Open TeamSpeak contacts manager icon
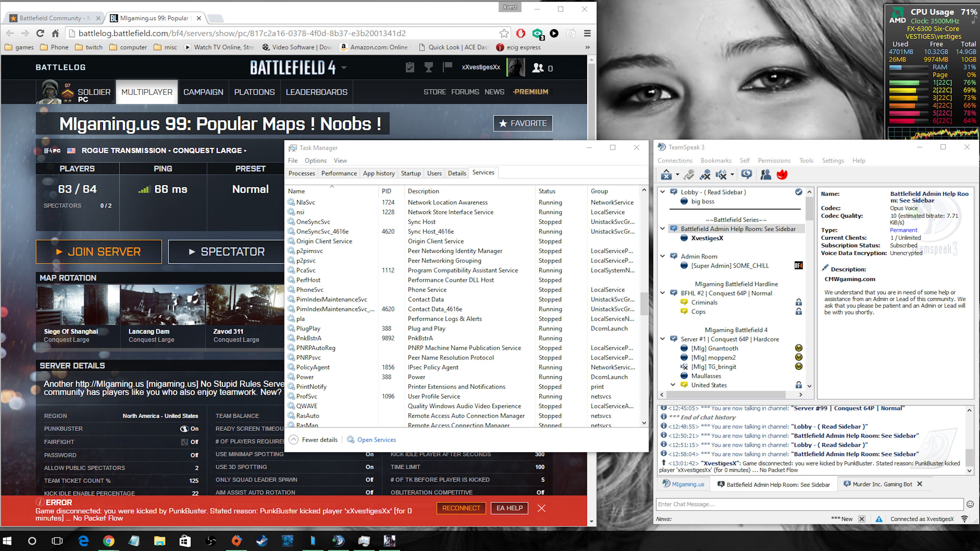Screen dimensions: 980x551 [x=765, y=174]
